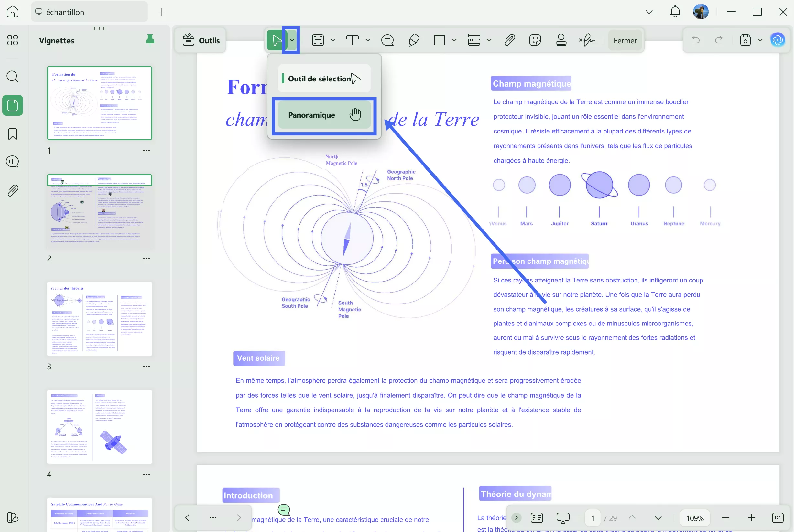Screen dimensions: 794x532
Task: Set zoom to actual size 1:1
Action: 778,518
